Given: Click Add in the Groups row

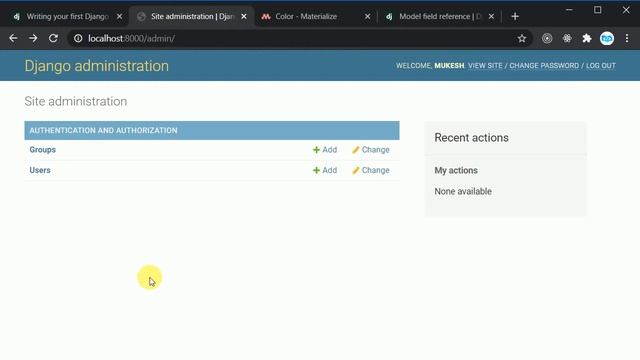Looking at the screenshot, I should pyautogui.click(x=325, y=150).
